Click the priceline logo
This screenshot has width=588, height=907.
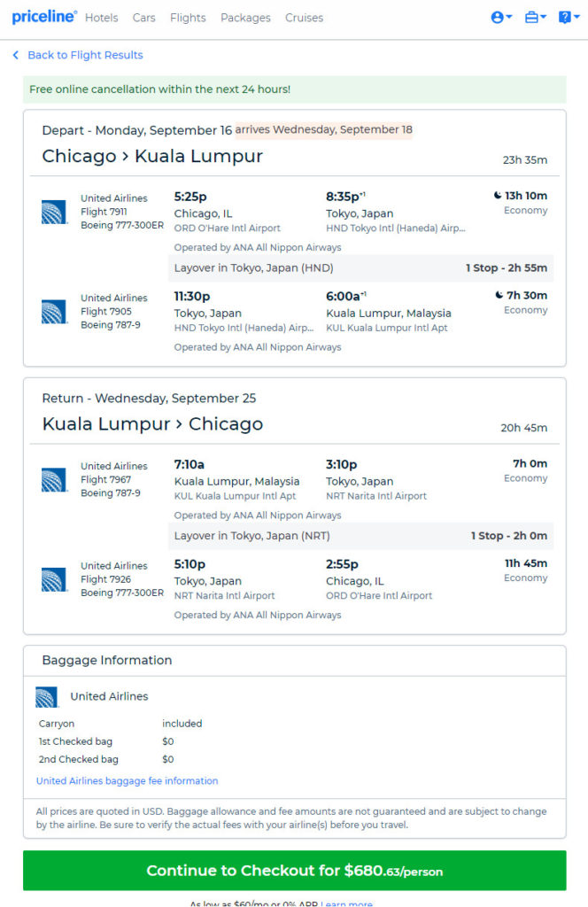pyautogui.click(x=44, y=17)
